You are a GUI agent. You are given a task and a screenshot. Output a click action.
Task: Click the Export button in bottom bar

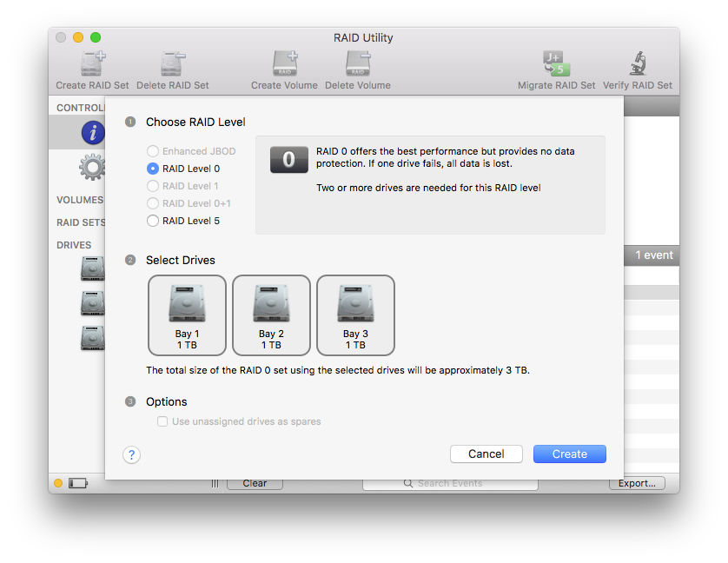(637, 483)
